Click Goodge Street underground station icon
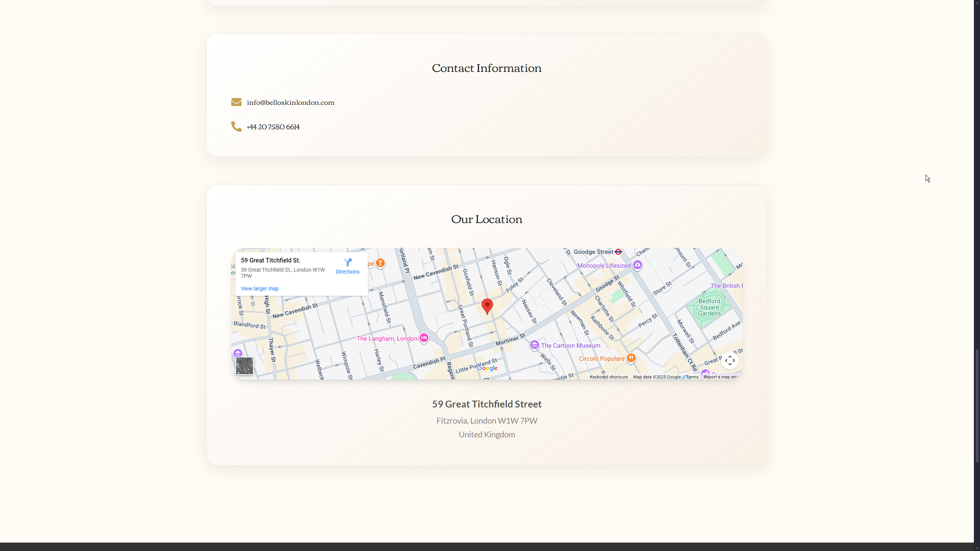 point(618,252)
